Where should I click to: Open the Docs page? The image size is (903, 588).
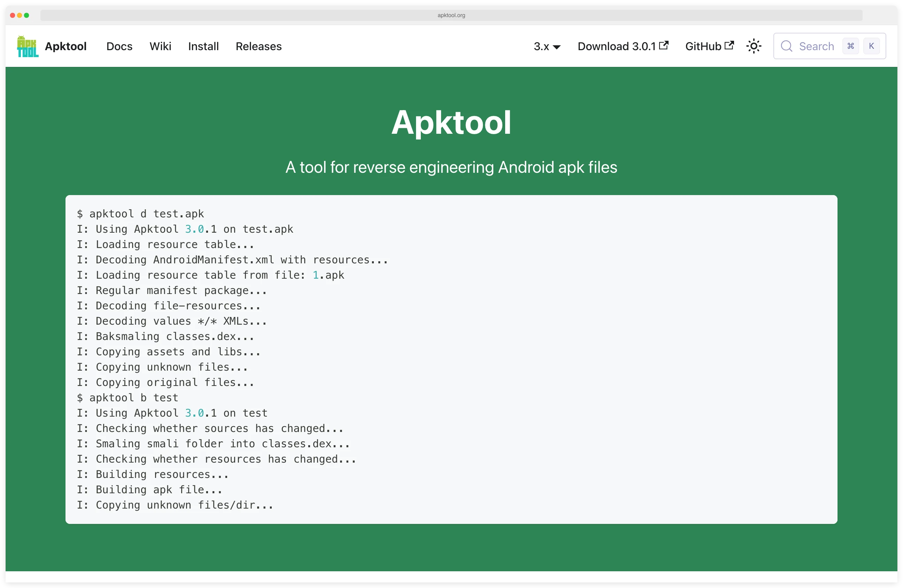(119, 46)
